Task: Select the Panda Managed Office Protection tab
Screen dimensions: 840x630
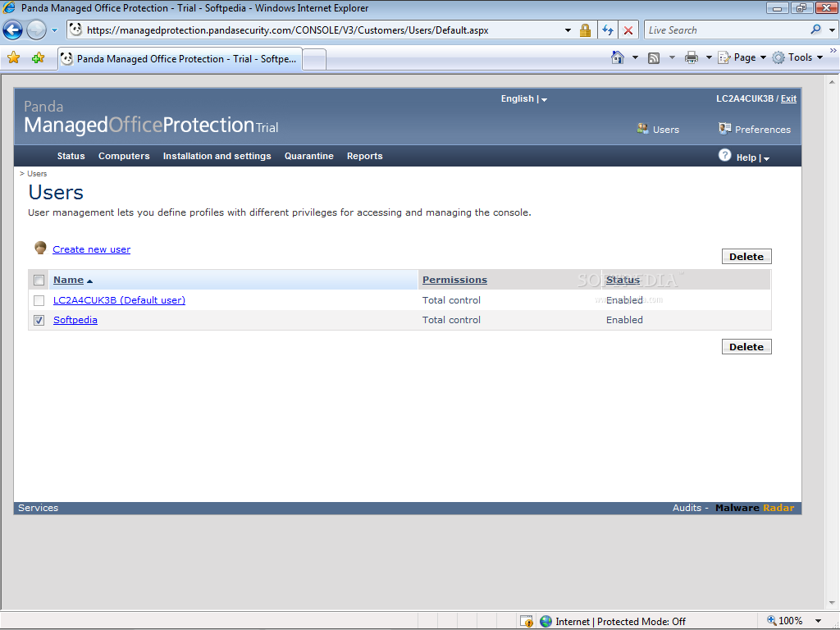Action: [x=180, y=59]
